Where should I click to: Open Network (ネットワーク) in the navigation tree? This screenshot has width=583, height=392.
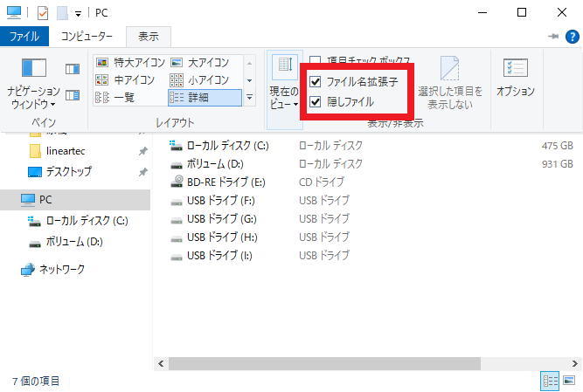pos(61,270)
